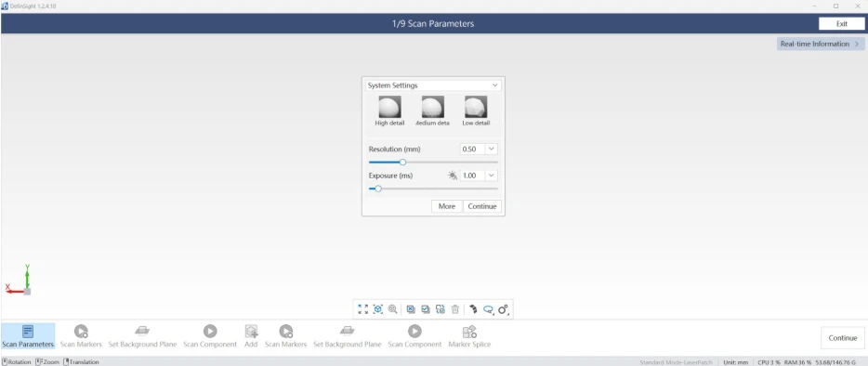Click the XYZ axis orientation gizmo
Screen dimensions: 868x366
[19, 281]
